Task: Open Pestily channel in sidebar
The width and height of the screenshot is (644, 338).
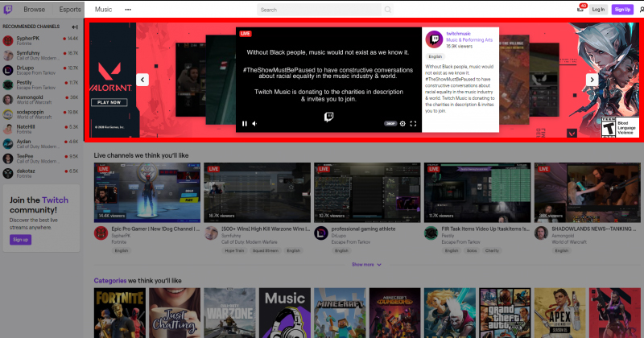Action: [41, 84]
